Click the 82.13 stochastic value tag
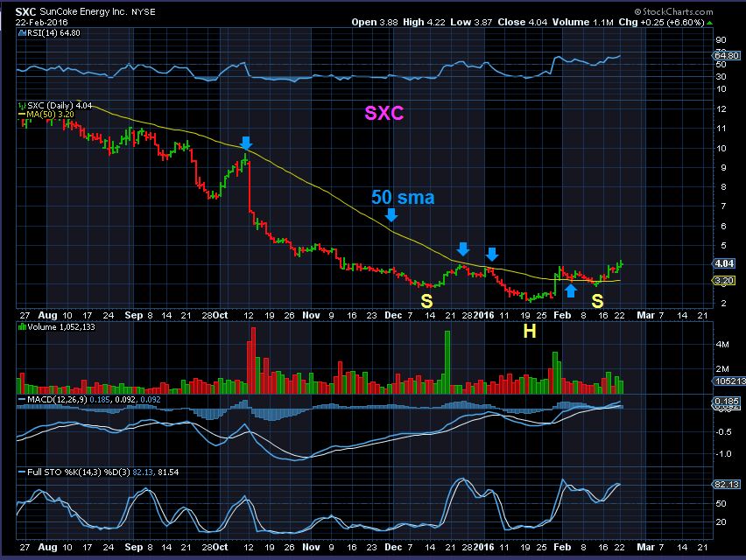Screen dimensions: 746x560 click(727, 485)
